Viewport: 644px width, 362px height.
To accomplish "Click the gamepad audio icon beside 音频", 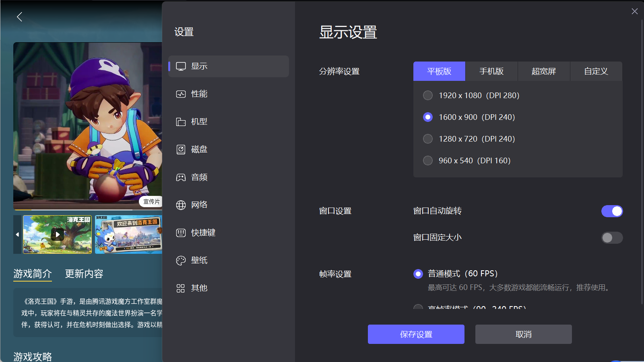I will pos(181,177).
